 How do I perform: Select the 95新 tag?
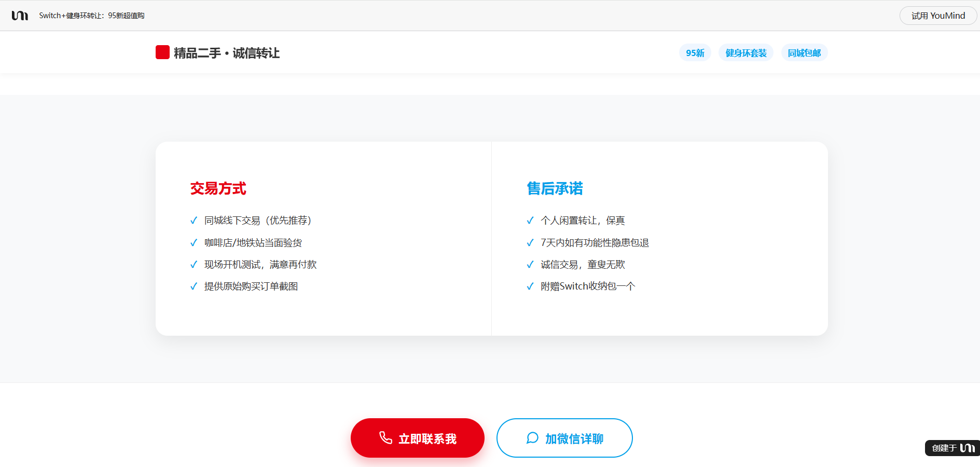coord(695,53)
